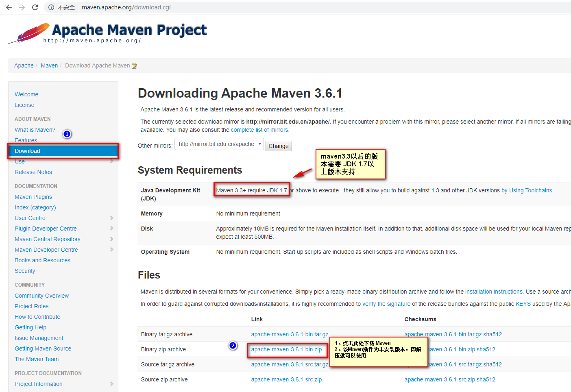This screenshot has width=571, height=392.
Task: Open the Download sidebar item
Action: coord(63,151)
